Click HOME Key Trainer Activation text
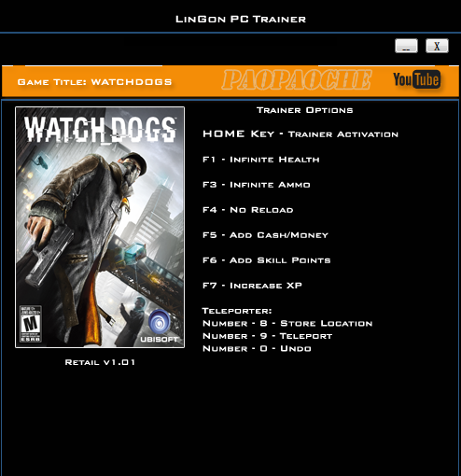The width and height of the screenshot is (461, 476). pyautogui.click(x=300, y=134)
